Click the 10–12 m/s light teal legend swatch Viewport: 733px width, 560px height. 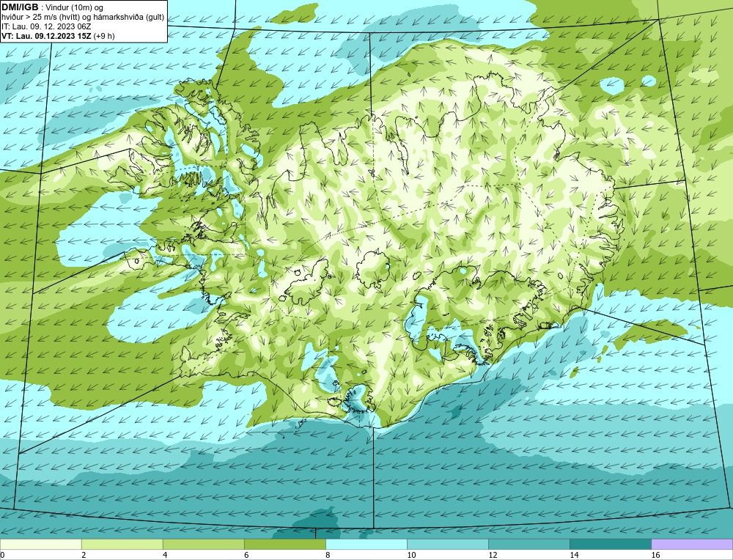447,544
